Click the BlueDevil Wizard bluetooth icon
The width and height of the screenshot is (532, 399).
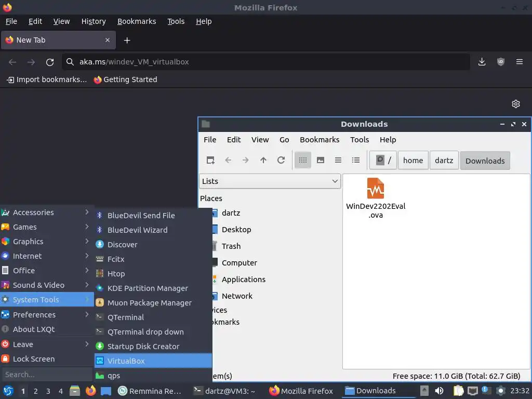click(100, 230)
